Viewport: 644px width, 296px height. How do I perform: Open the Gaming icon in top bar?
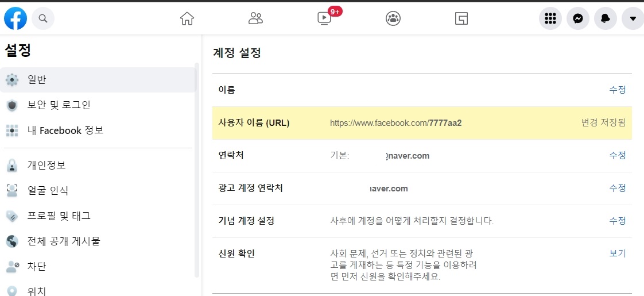[461, 18]
